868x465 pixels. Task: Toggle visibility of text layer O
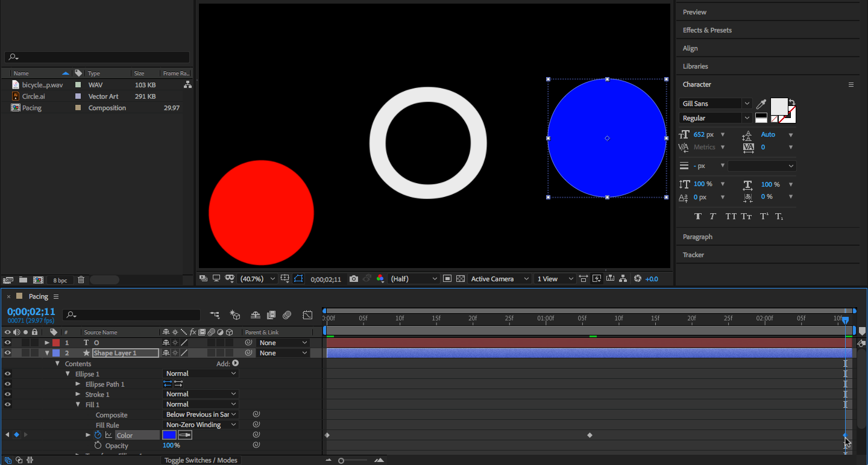click(8, 343)
